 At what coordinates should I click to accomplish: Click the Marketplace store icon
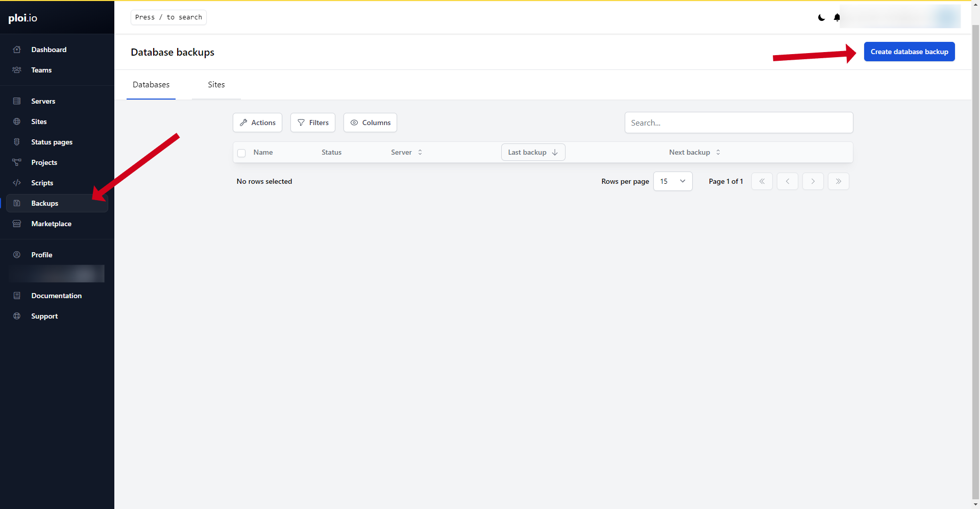pos(17,224)
